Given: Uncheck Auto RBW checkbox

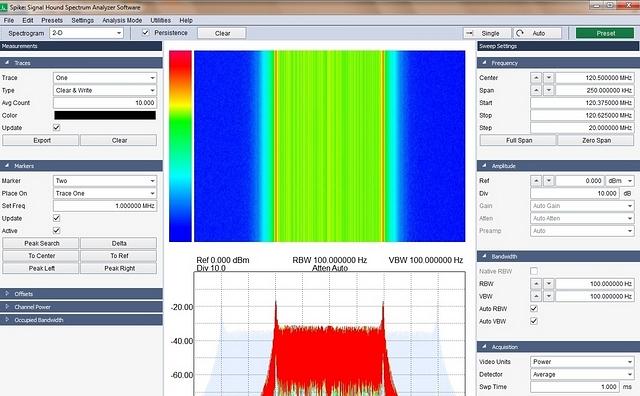Looking at the screenshot, I should click(533, 308).
